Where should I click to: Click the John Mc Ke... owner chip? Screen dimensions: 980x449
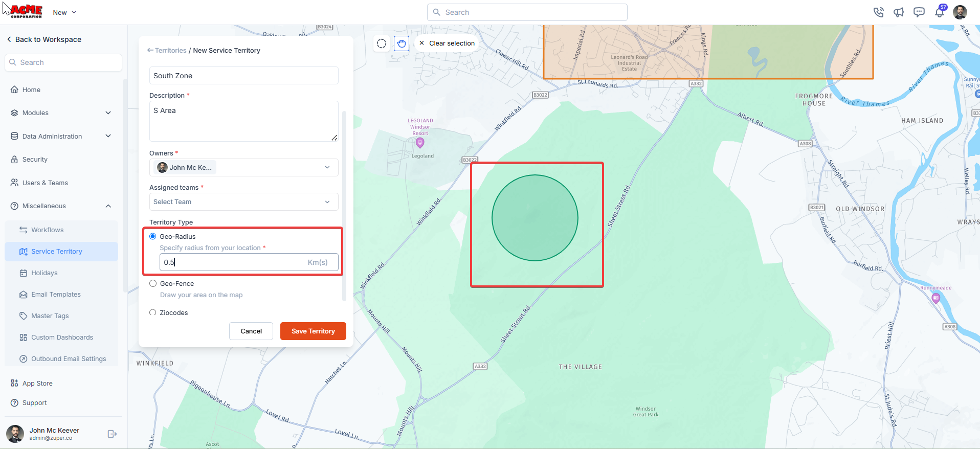coord(185,167)
